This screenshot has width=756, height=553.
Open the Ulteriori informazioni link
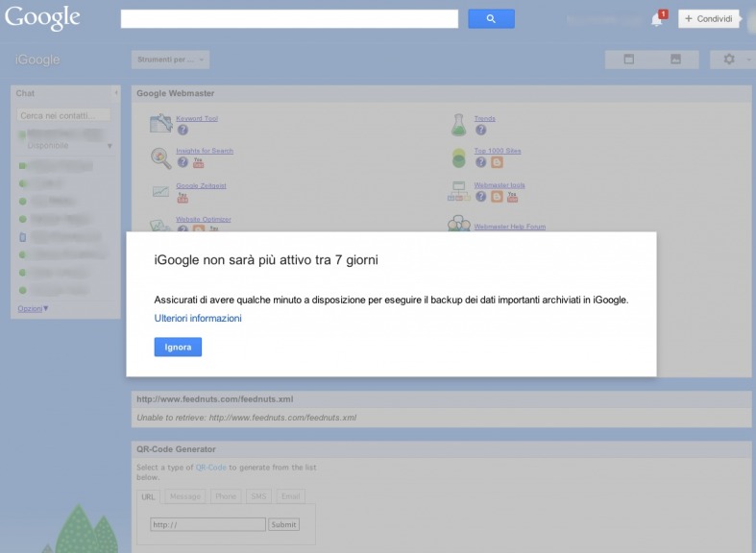click(198, 318)
